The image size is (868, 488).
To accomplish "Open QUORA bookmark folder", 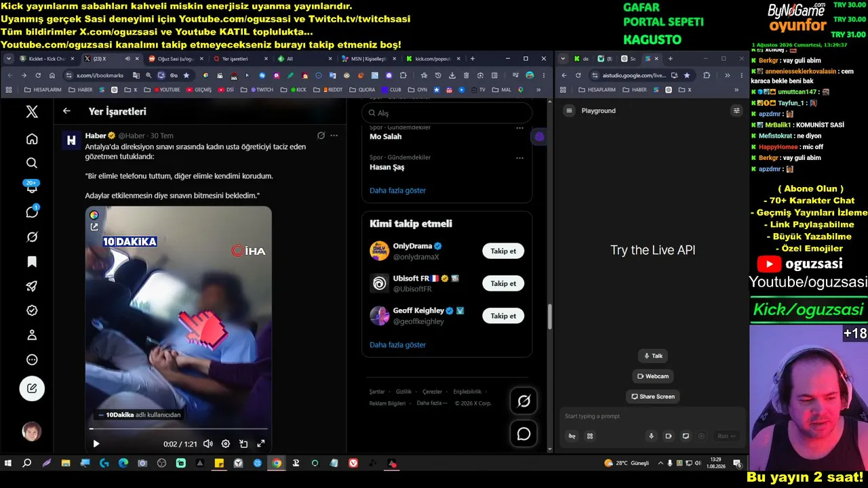I will point(362,89).
